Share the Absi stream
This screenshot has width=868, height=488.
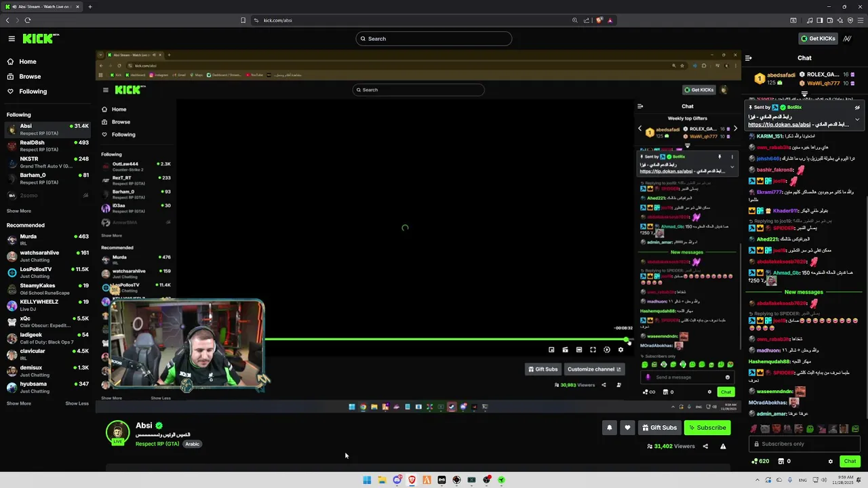[705, 446]
